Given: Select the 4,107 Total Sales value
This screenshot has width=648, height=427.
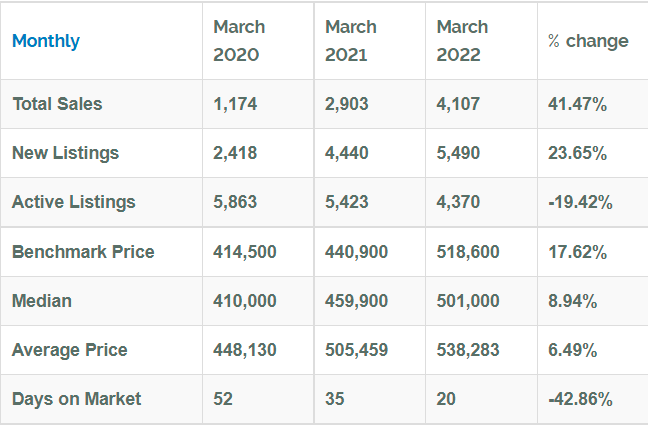Looking at the screenshot, I should (458, 104).
